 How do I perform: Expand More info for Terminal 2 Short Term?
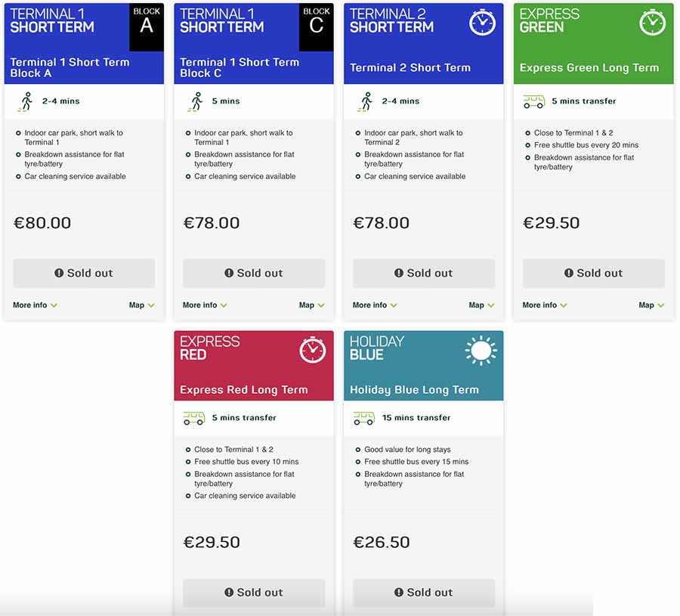coord(375,305)
